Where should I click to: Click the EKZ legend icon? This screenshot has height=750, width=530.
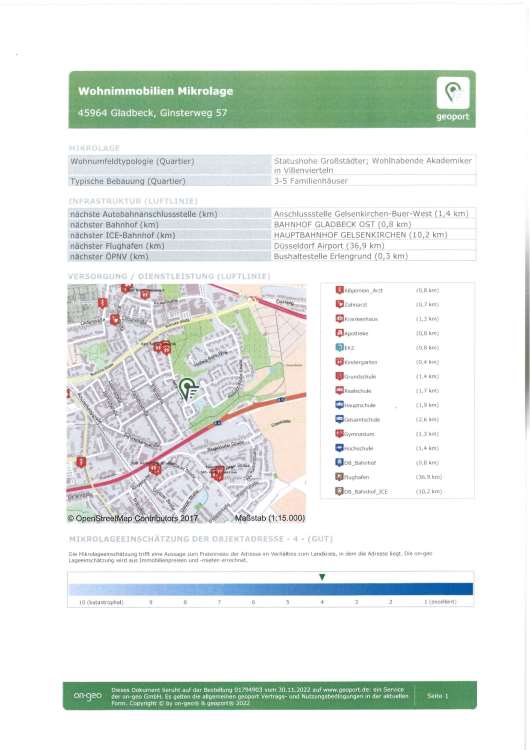pyautogui.click(x=340, y=347)
